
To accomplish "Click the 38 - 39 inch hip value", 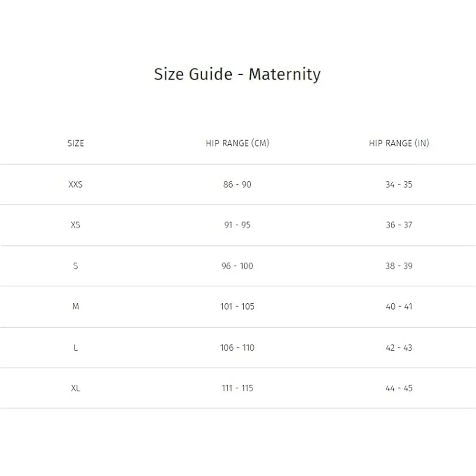I will pos(399,266).
